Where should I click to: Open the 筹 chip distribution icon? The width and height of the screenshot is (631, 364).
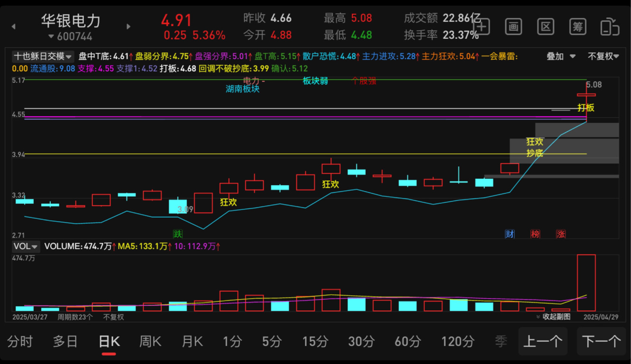[x=578, y=27]
